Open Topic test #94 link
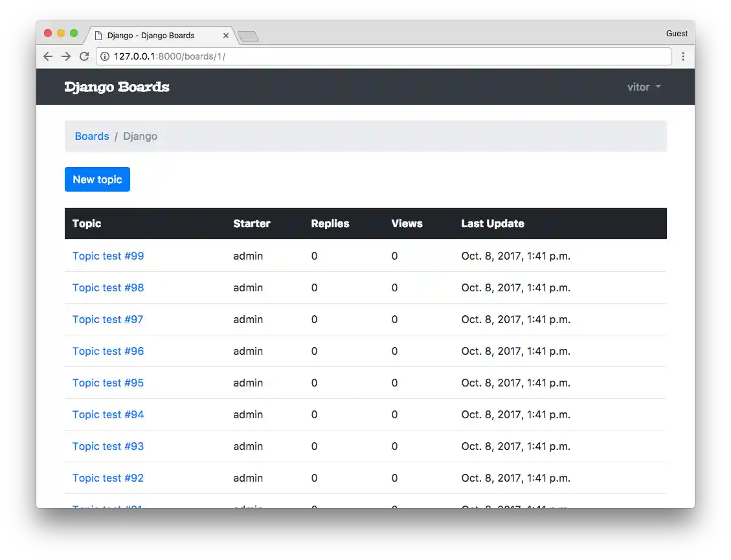731x560 pixels. coord(108,414)
